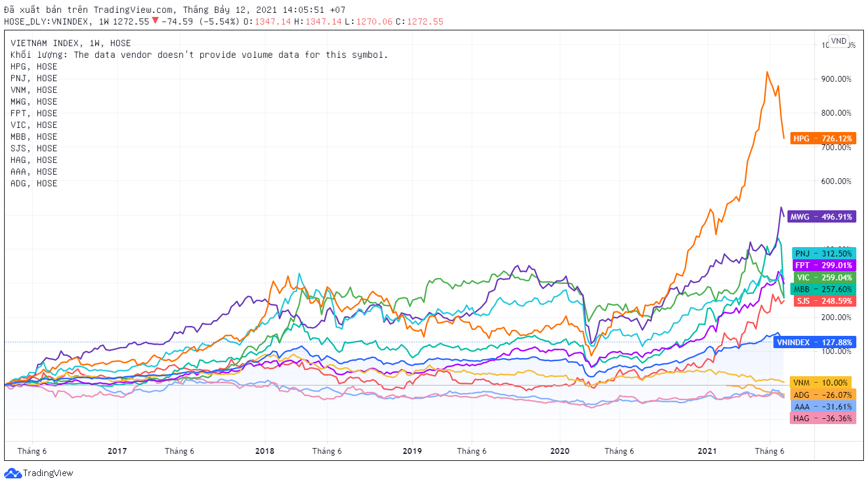Click the AAA, HOSE legend entry

(34, 172)
